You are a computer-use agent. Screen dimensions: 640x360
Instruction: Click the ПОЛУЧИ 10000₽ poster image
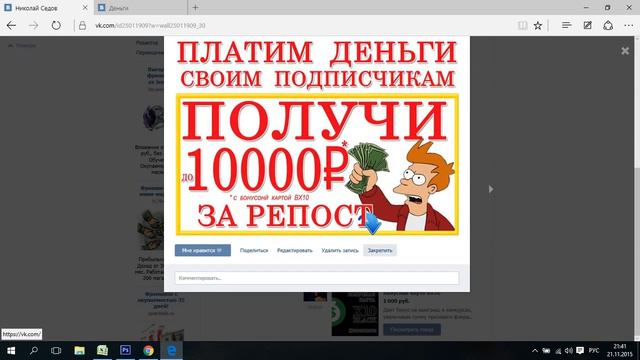(x=317, y=164)
